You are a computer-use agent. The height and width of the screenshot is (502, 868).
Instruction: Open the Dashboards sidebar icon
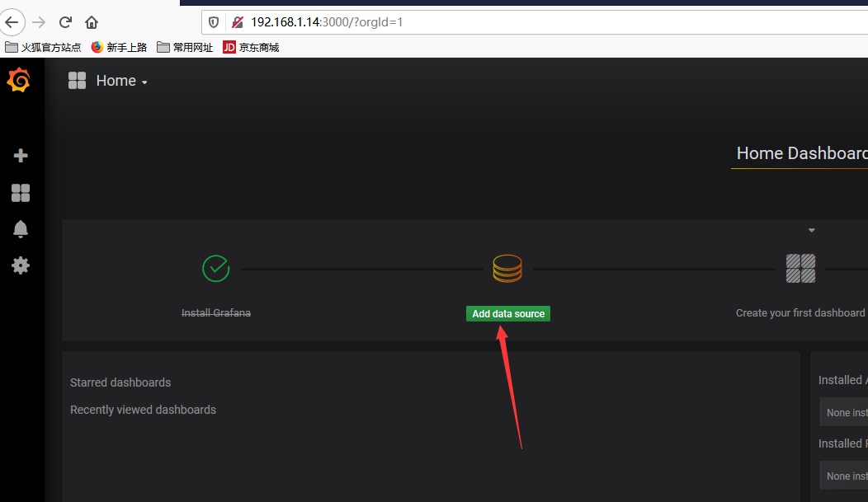pos(21,193)
